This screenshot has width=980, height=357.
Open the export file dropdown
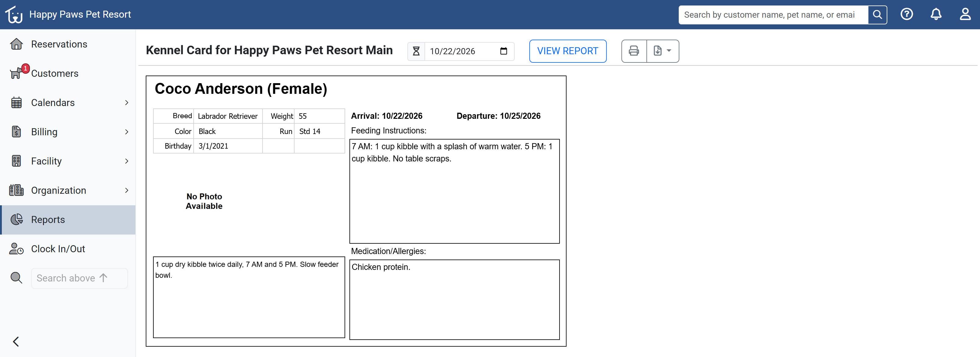click(x=663, y=51)
